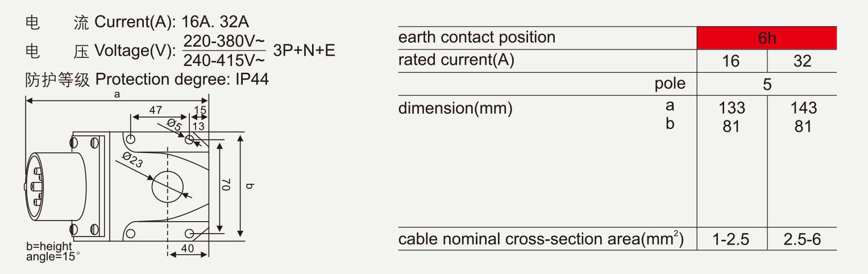Viewport: 868px width, 274px height.
Task: Click the 240-415V~ voltage value
Action: [x=224, y=60]
